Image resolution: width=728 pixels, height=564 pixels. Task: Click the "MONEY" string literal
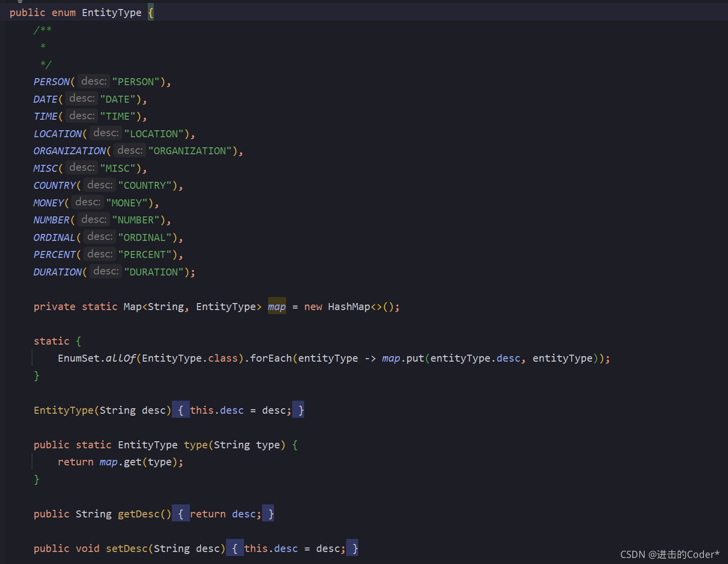point(127,203)
